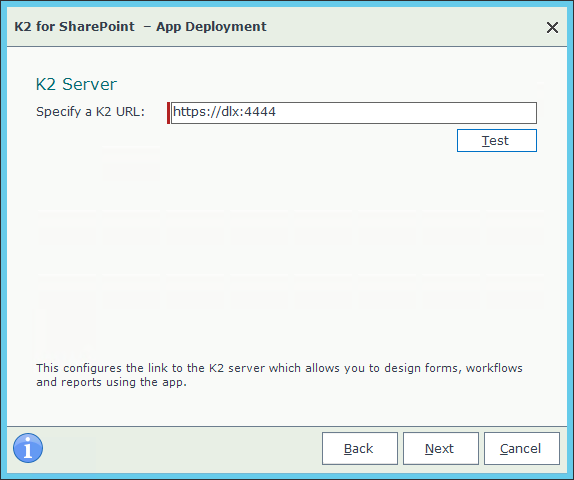Click the 'K2 Server' heading
Viewport: 574px width, 480px height.
[76, 84]
